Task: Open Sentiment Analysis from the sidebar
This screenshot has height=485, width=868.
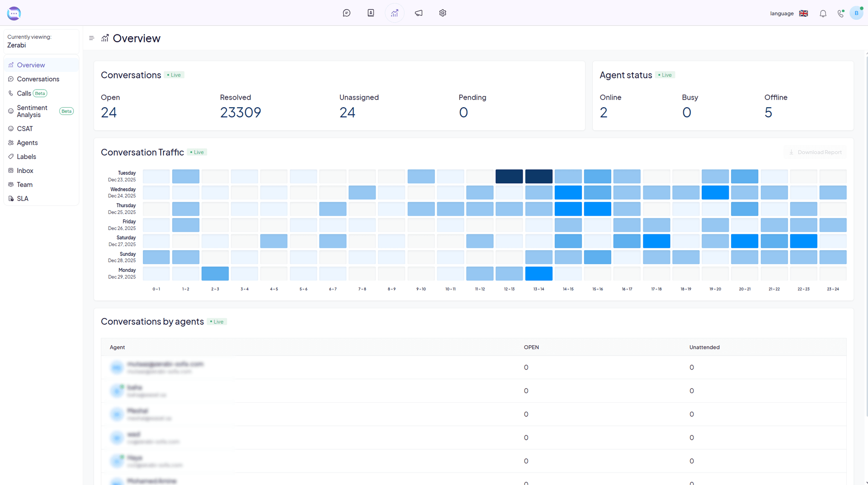Action: coord(33,111)
